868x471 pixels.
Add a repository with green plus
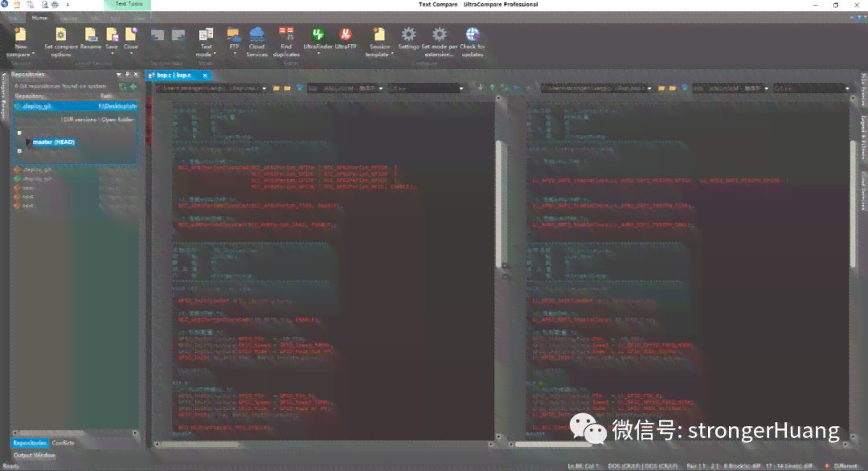click(133, 86)
